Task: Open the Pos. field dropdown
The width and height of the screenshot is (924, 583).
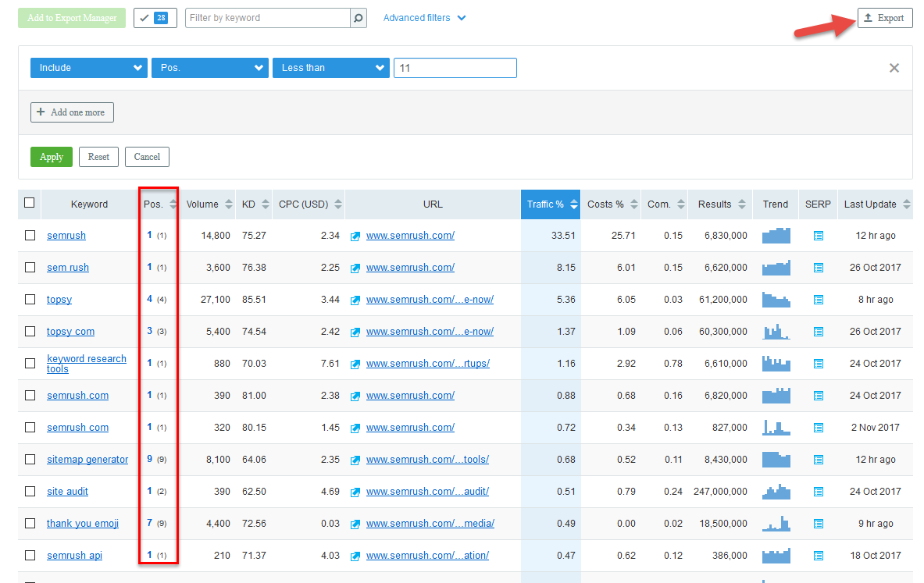Action: coord(209,68)
